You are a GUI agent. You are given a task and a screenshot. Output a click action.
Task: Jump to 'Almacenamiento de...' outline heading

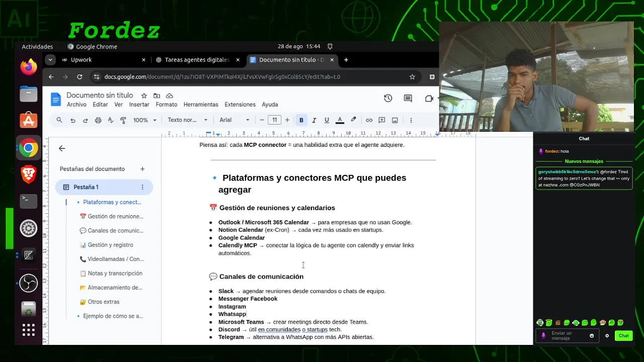[x=111, y=288]
